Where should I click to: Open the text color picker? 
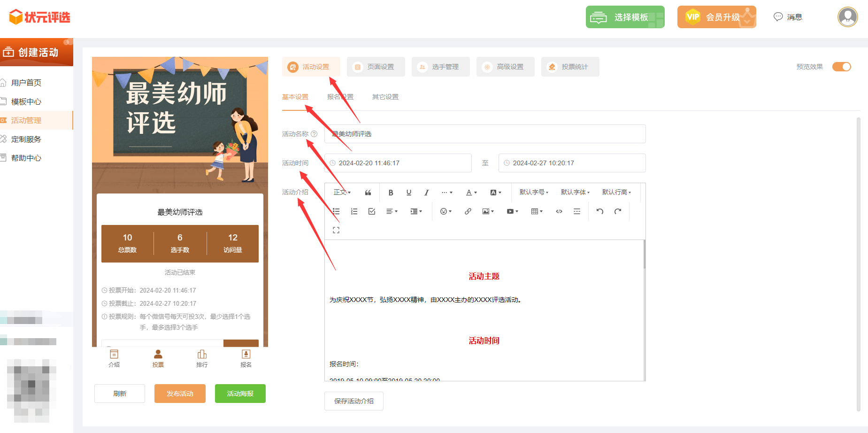click(x=471, y=193)
